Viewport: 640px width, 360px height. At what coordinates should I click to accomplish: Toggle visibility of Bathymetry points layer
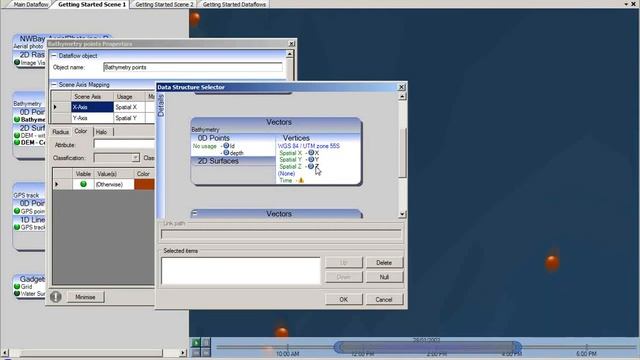pos(17,120)
